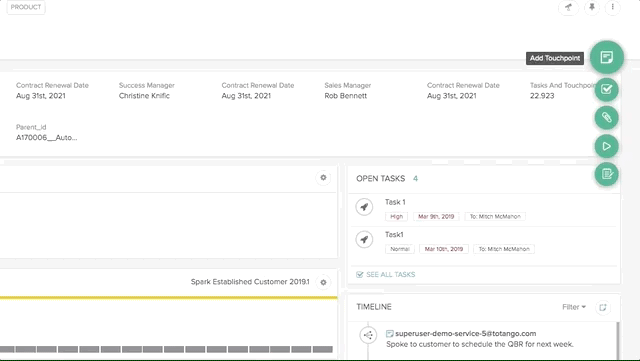
Task: Click the telescope icon in the top bar
Action: [x=568, y=7]
